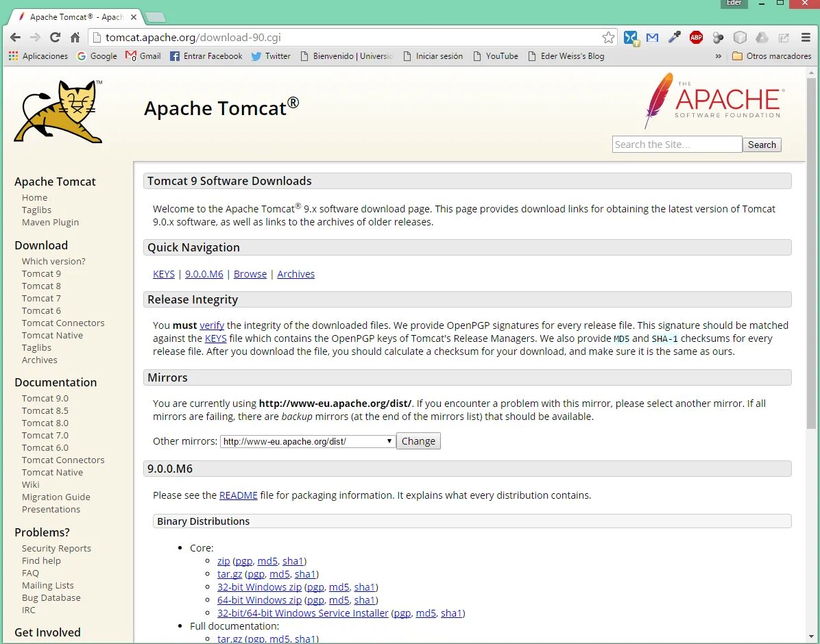Reload the page with the refresh icon

pyautogui.click(x=55, y=37)
